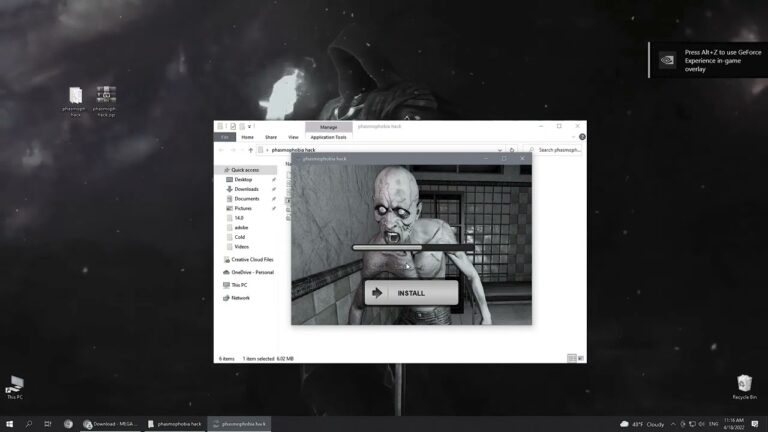Select the phasmoph hack.zip desktop icon
The height and width of the screenshot is (432, 768).
106,101
